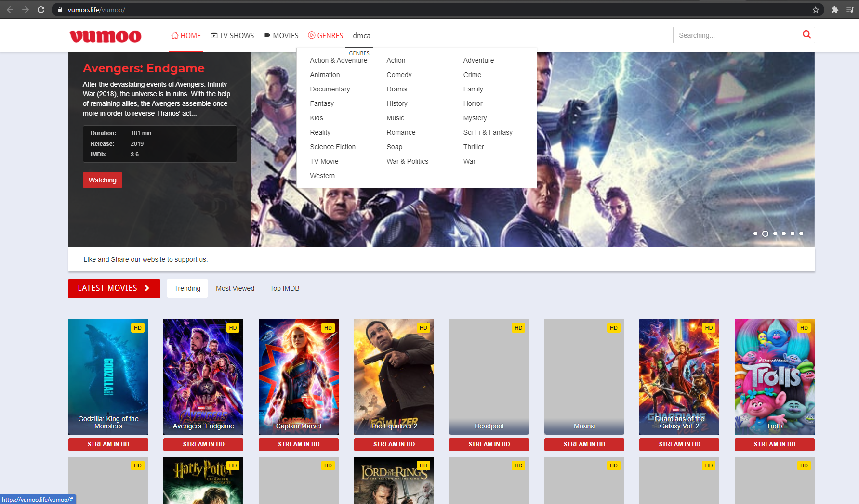Viewport: 859px width, 504px height.
Task: Open the Lord of the Rings poster
Action: click(x=394, y=480)
